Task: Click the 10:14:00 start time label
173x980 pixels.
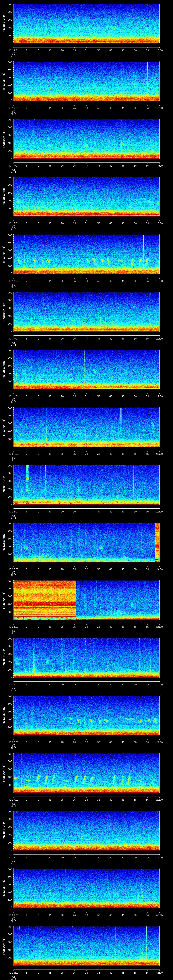Action: point(13,50)
